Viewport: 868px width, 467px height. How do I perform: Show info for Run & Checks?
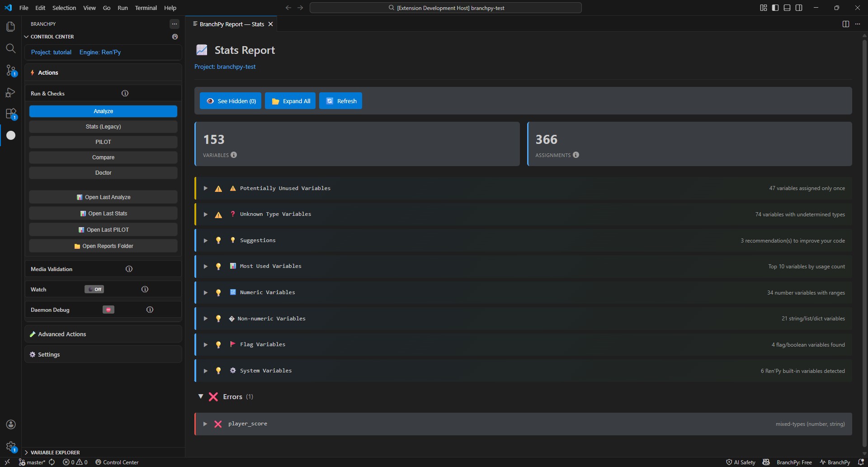(125, 93)
